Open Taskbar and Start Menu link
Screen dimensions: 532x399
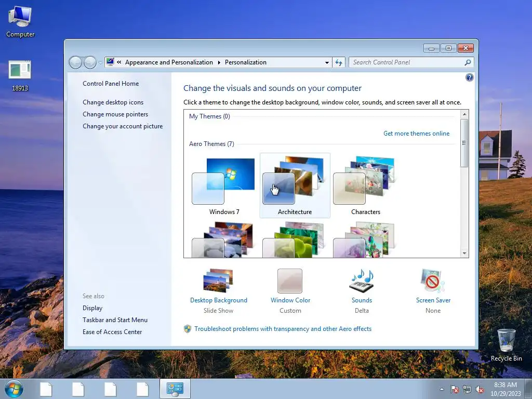pos(115,320)
